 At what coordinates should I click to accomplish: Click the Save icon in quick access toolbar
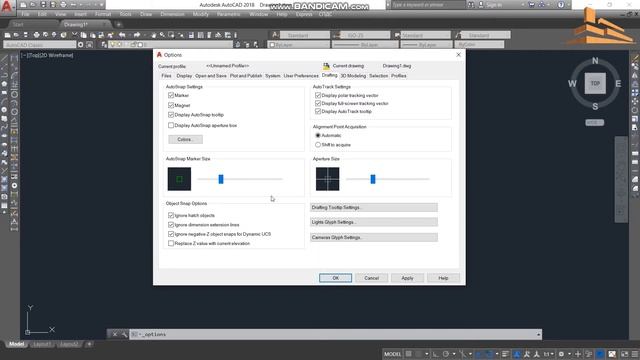[43, 5]
